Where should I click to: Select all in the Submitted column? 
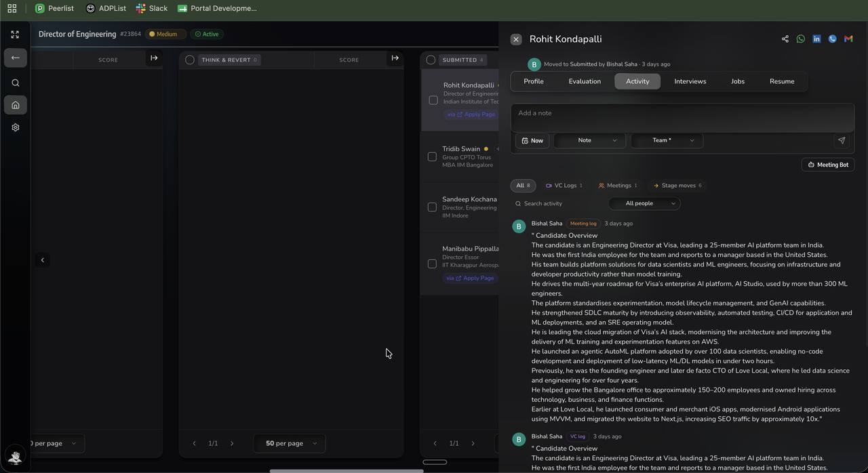pos(431,60)
